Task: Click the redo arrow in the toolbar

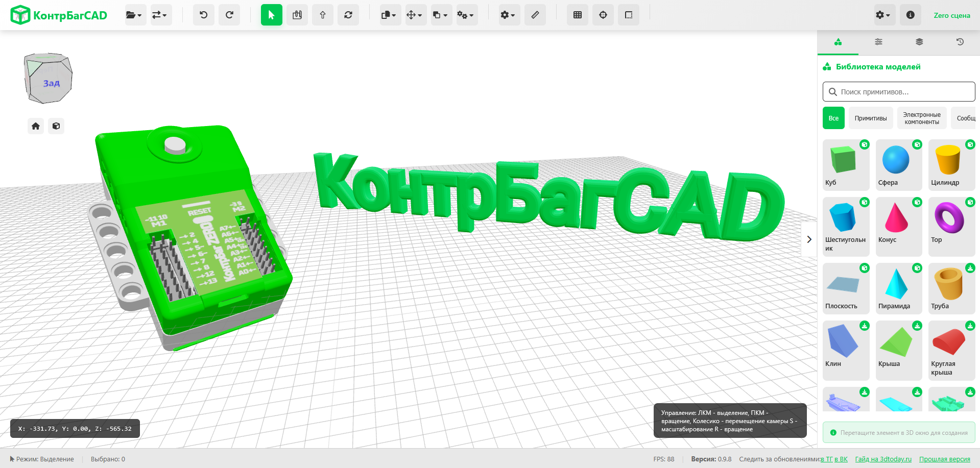Action: 229,15
